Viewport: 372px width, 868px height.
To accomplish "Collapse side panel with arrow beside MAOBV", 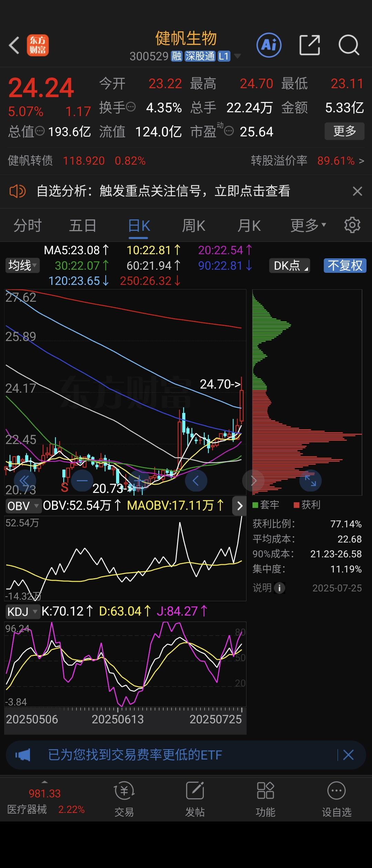I will pyautogui.click(x=240, y=506).
